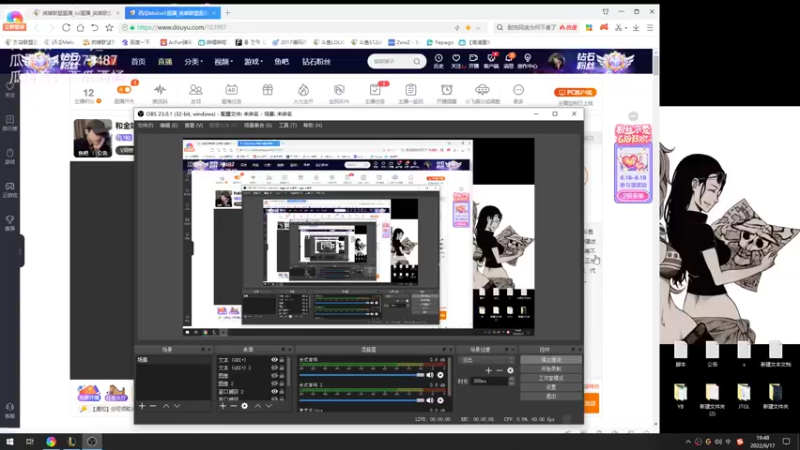The height and width of the screenshot is (450, 800).
Task: Click the 开始录制 button in OBS controls
Action: [x=551, y=369]
